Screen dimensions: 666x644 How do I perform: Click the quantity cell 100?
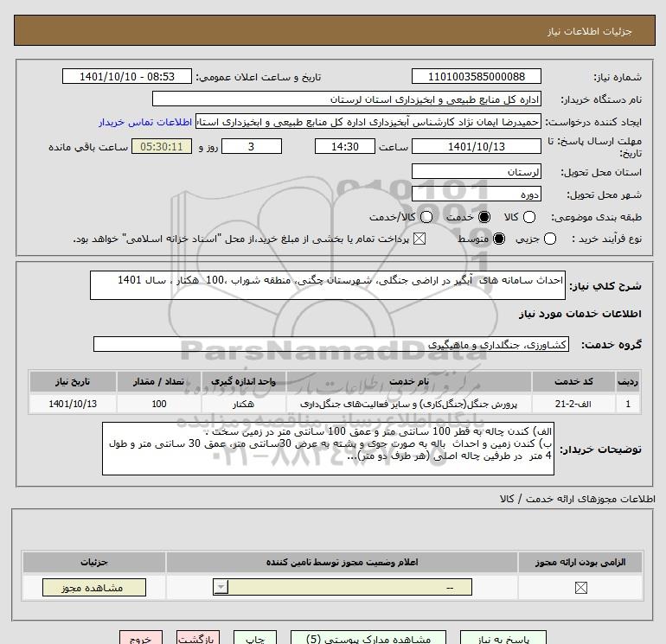coord(159,404)
